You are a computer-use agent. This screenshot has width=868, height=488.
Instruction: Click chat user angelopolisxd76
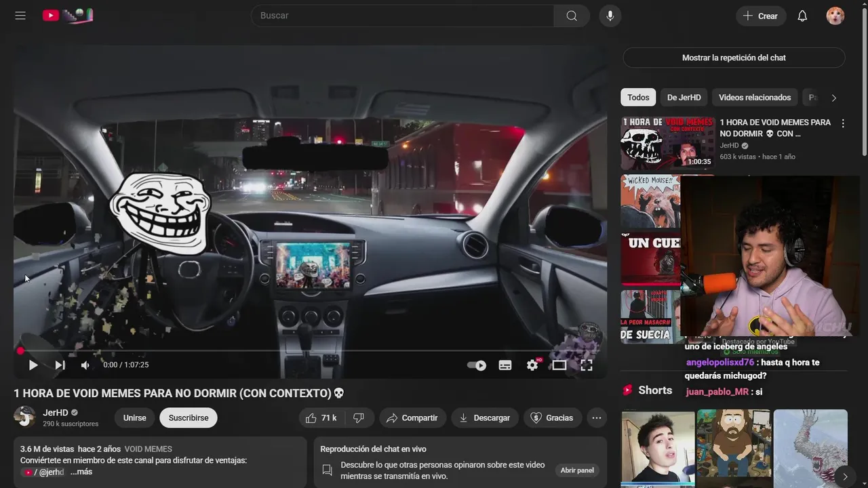tap(719, 363)
